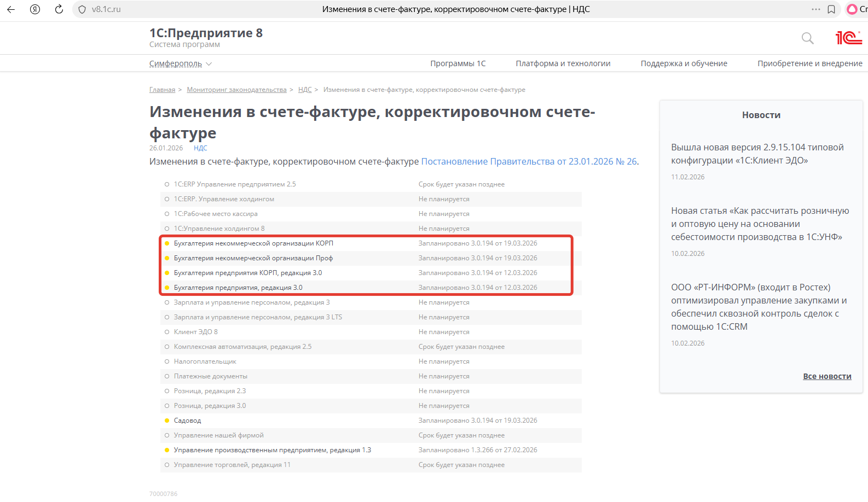868x502 pixels.
Task: Click the shield protection icon in address bar
Action: coord(82,9)
